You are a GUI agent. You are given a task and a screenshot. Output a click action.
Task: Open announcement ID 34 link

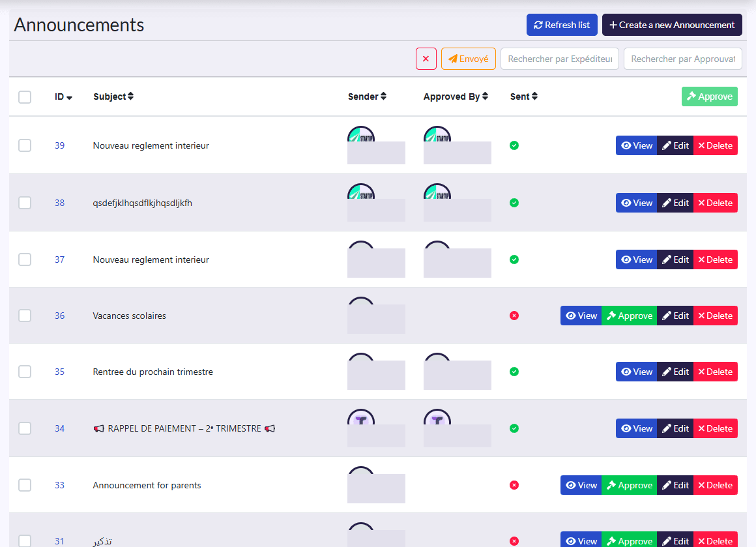pos(59,428)
